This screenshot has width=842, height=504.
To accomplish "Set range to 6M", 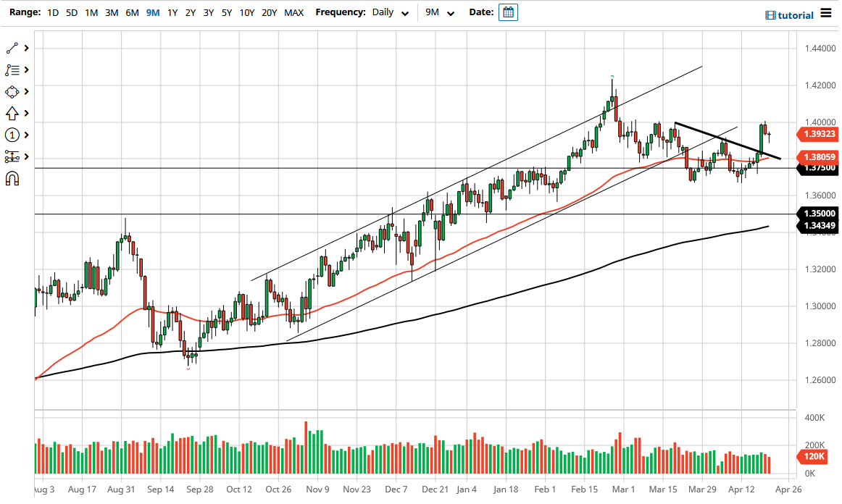I will point(132,12).
